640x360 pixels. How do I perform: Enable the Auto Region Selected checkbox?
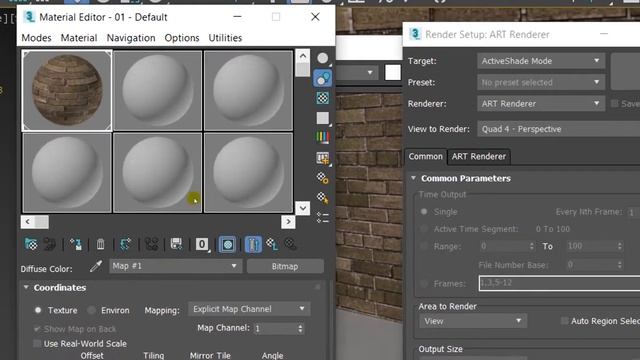[x=564, y=321]
